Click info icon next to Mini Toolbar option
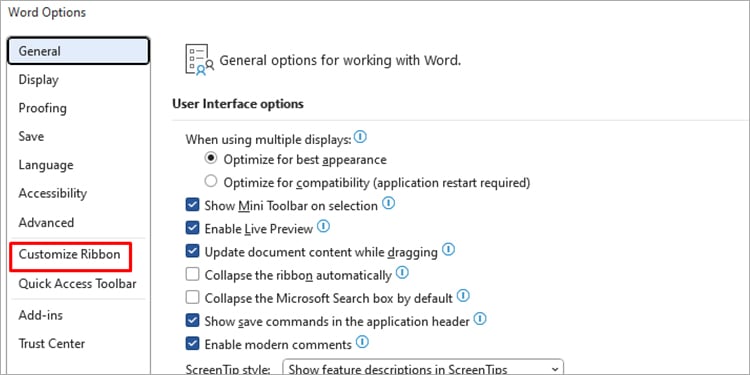The image size is (750, 375). point(388,204)
